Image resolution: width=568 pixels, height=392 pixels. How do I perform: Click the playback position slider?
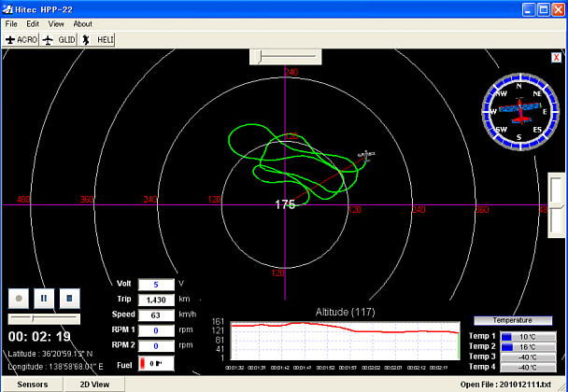(43, 318)
